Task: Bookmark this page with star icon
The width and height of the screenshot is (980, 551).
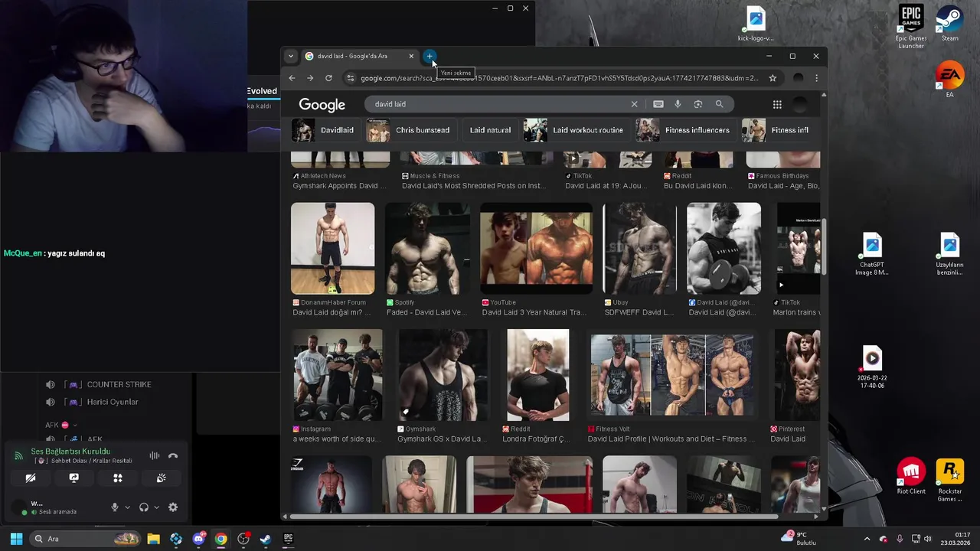Action: pyautogui.click(x=773, y=78)
